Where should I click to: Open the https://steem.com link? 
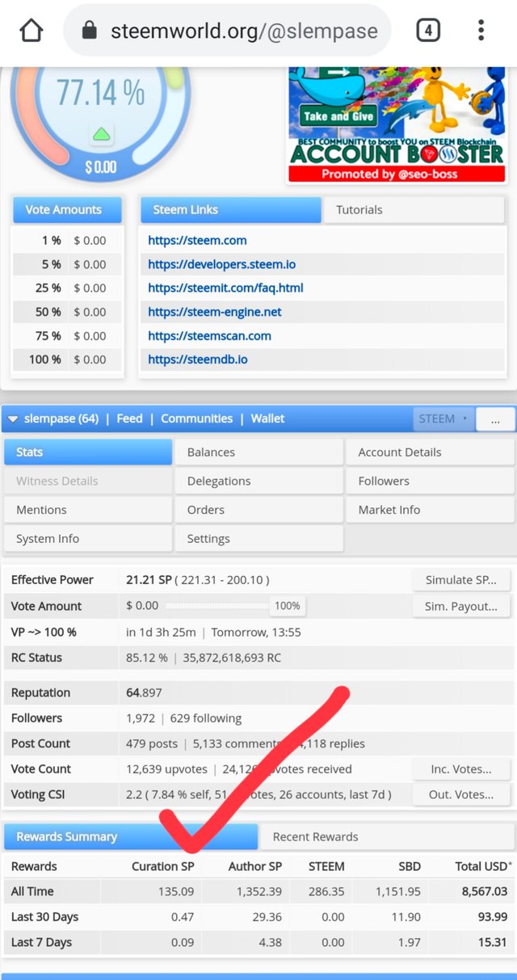197,240
